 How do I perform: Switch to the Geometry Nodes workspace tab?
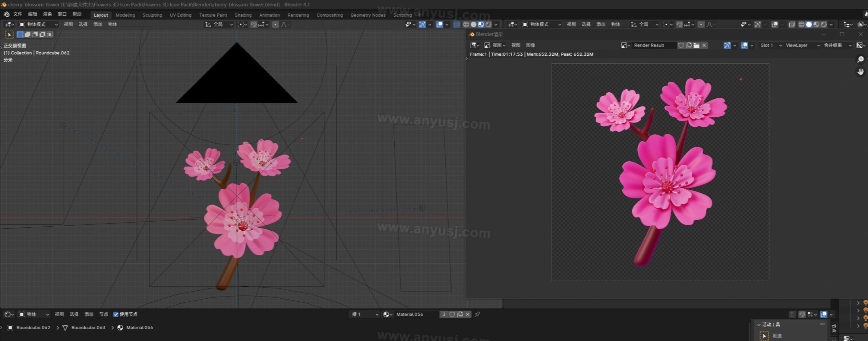[368, 15]
